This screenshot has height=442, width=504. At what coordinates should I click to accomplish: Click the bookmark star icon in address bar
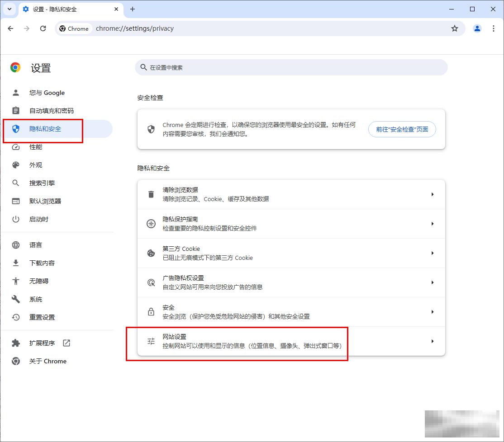[454, 28]
